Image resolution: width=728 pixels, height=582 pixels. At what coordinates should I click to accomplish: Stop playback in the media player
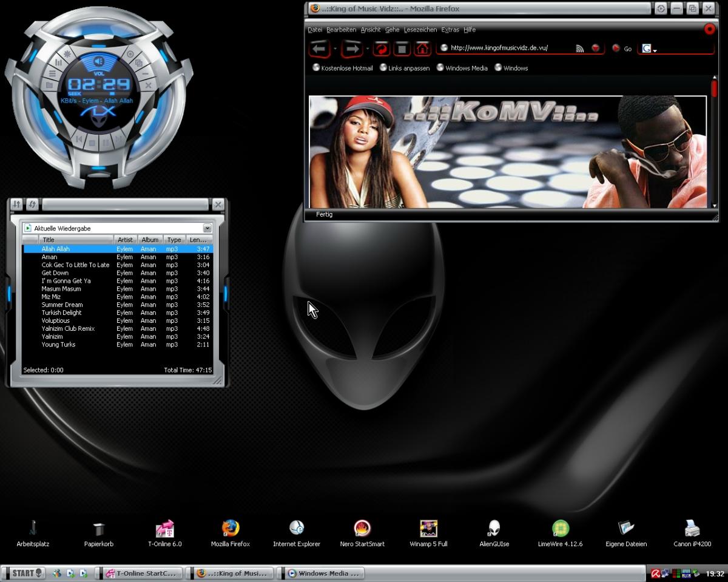pyautogui.click(x=92, y=143)
